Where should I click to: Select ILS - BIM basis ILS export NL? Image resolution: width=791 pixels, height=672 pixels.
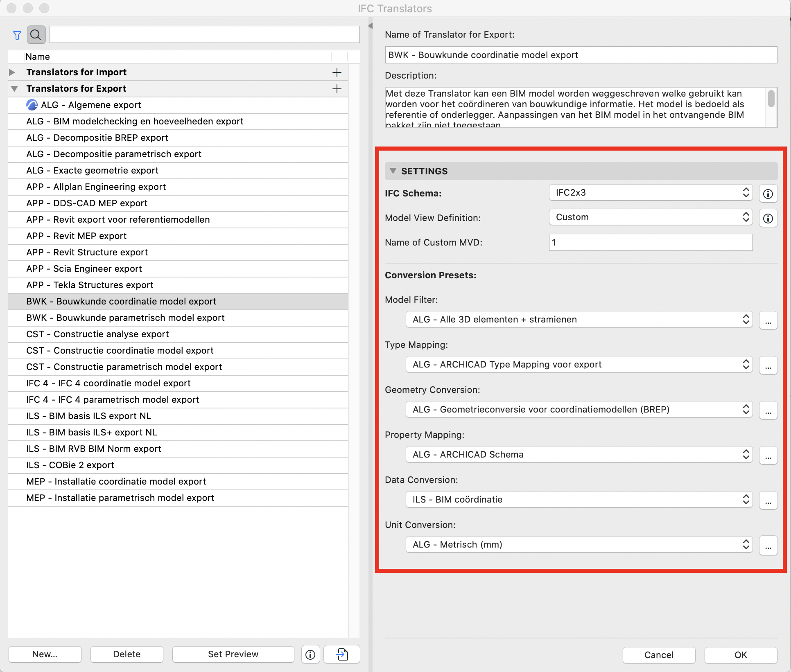pos(178,416)
